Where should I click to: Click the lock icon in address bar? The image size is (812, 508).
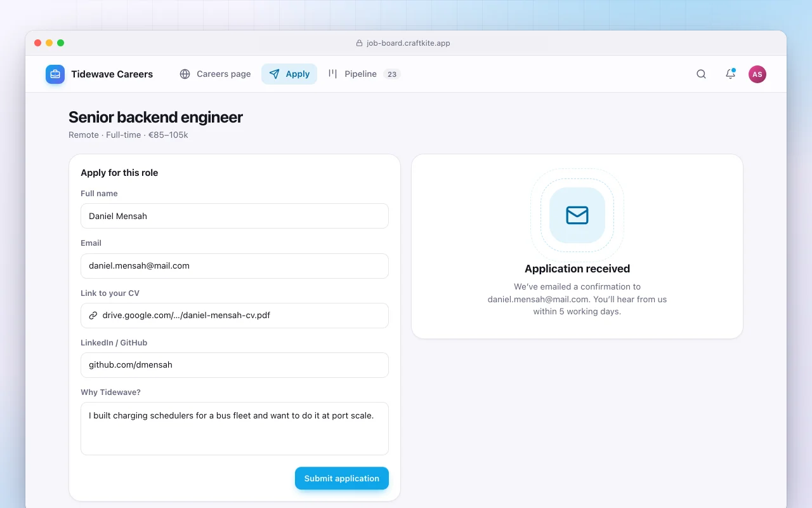(360, 43)
